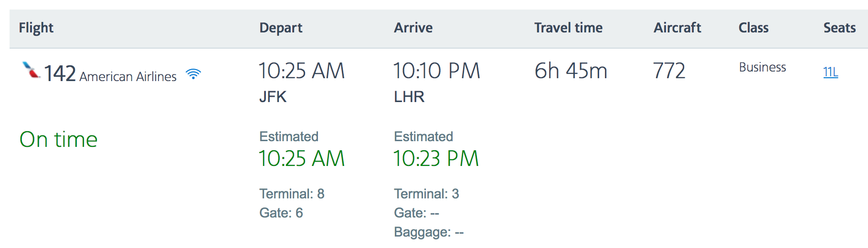868x248 pixels.
Task: Click the 6h 45m travel time
Action: click(x=571, y=71)
